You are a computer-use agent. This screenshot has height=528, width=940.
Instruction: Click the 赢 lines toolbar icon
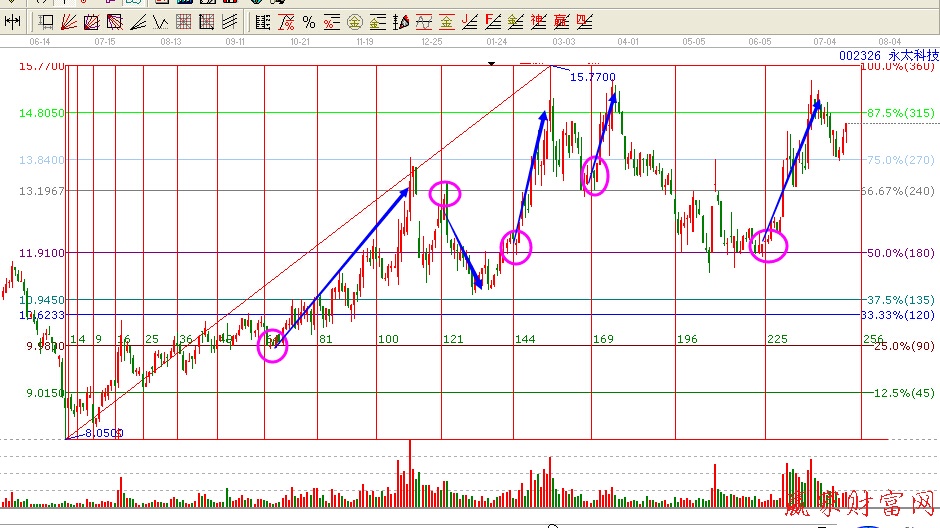click(x=561, y=22)
